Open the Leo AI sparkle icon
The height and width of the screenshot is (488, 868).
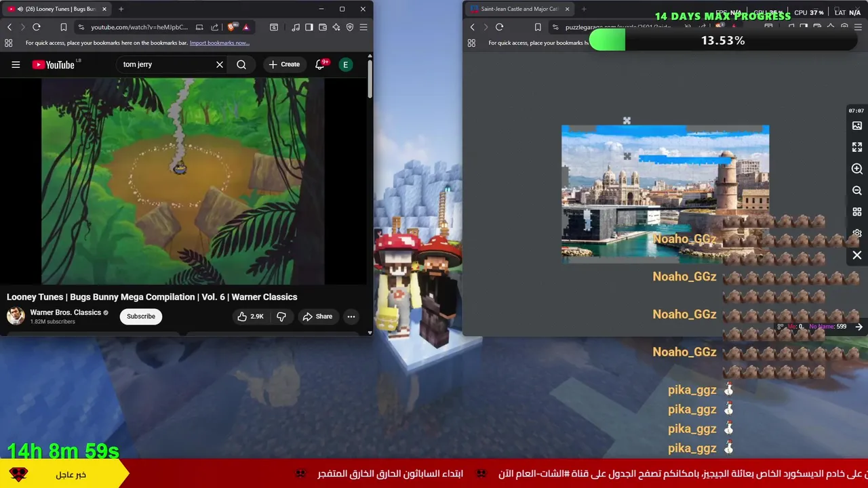tap(336, 27)
